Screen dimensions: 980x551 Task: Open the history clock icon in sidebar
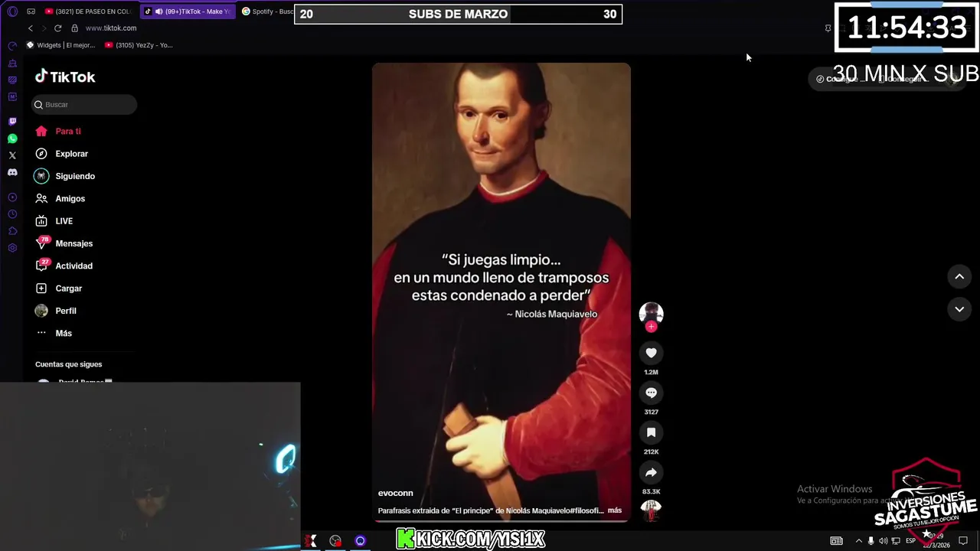pyautogui.click(x=12, y=214)
